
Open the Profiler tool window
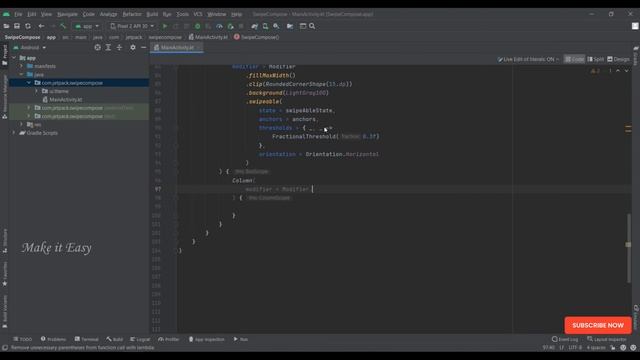pos(169,339)
